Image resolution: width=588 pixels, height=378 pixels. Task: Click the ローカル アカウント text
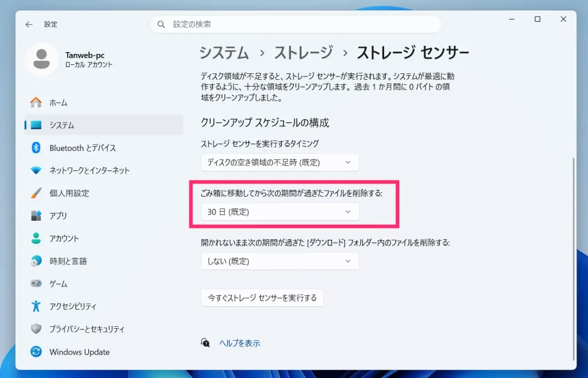point(88,64)
